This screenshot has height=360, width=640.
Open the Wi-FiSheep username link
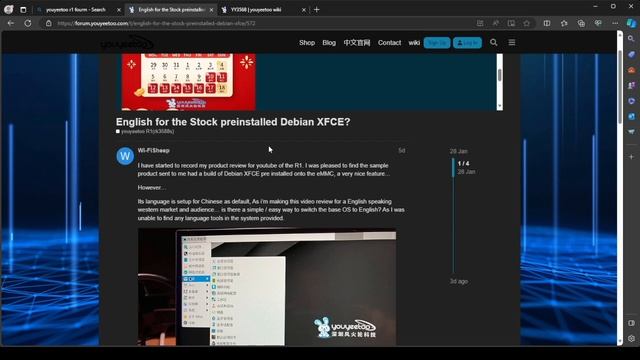153,150
